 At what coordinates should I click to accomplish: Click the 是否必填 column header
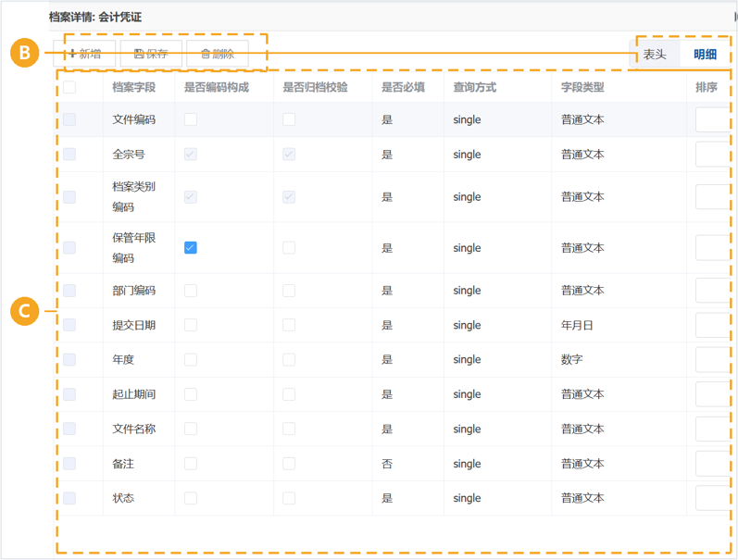click(404, 87)
